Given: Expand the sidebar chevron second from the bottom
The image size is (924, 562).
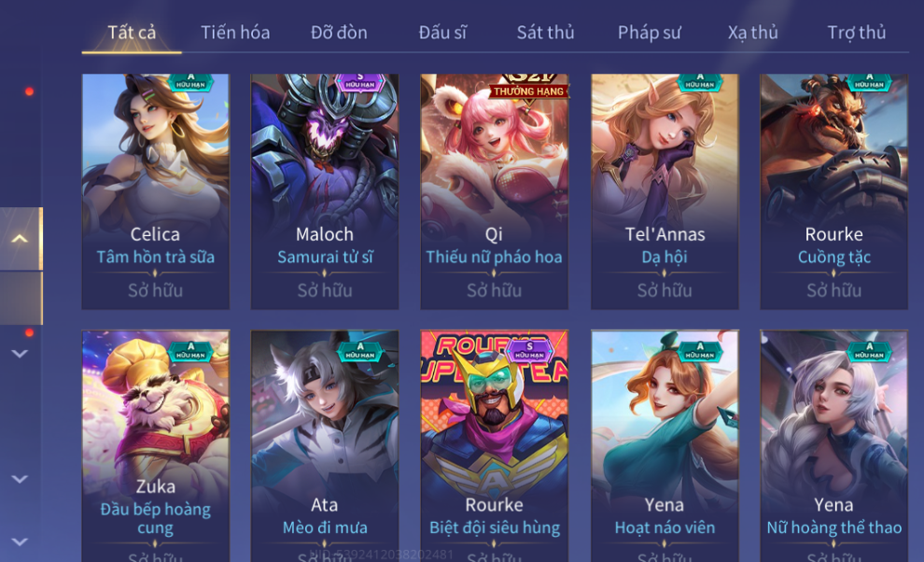Looking at the screenshot, I should point(20,478).
